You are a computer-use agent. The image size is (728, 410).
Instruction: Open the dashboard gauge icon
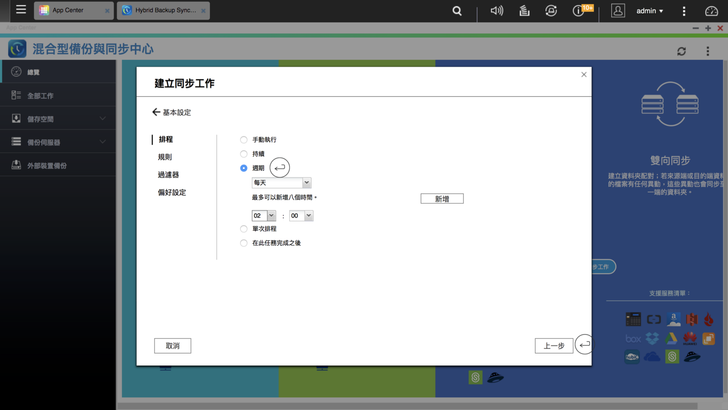(711, 11)
